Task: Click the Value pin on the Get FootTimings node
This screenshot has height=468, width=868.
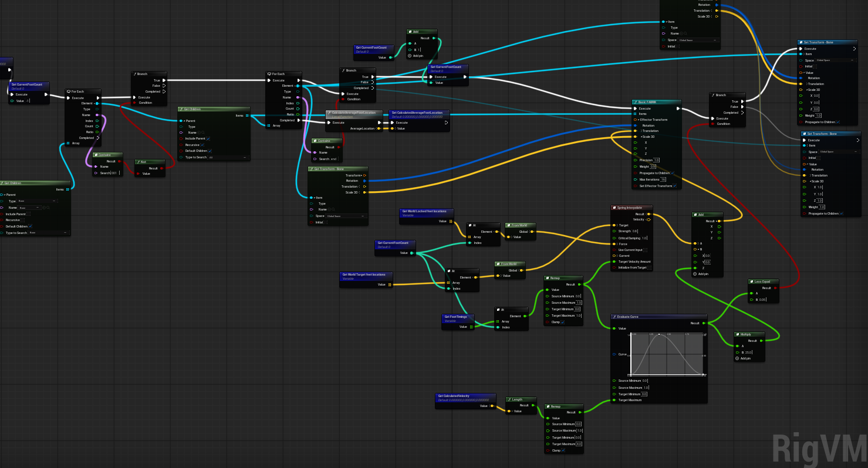Action: [471, 327]
